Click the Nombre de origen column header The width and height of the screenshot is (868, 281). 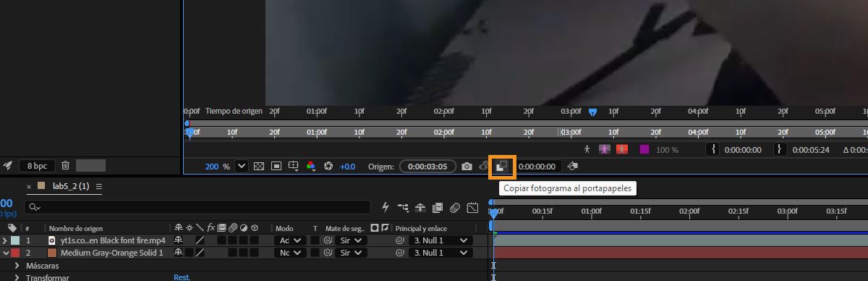(x=77, y=228)
